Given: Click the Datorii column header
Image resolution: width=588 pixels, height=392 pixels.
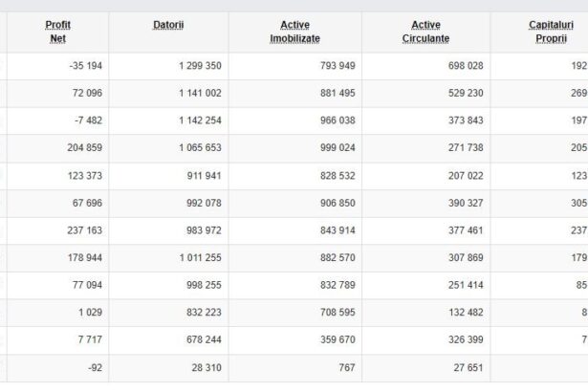Looking at the screenshot, I should 168,24.
